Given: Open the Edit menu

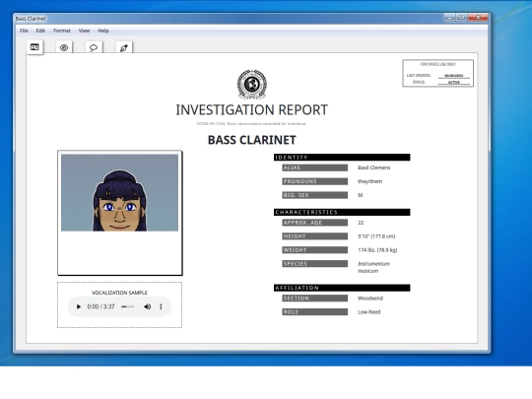Looking at the screenshot, I should (40, 31).
